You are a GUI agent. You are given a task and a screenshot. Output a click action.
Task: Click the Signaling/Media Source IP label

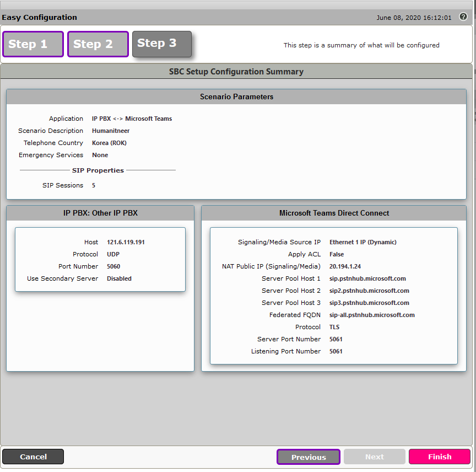tap(279, 242)
